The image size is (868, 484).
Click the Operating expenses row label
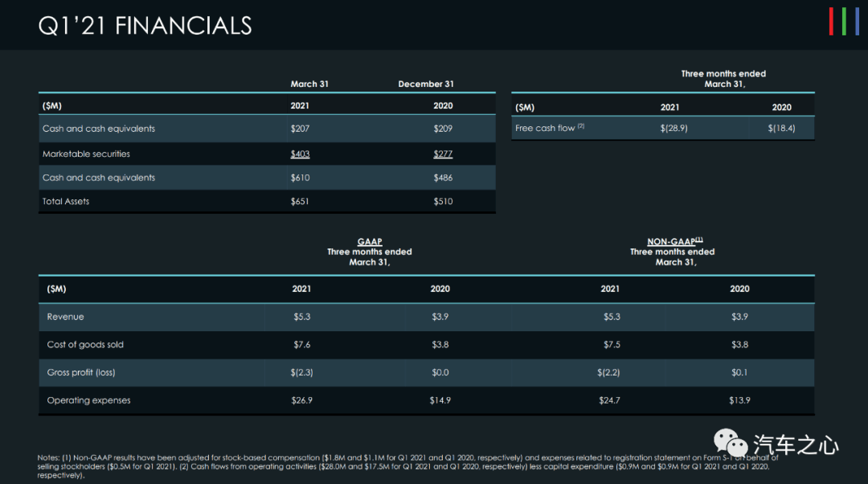pyautogui.click(x=88, y=400)
